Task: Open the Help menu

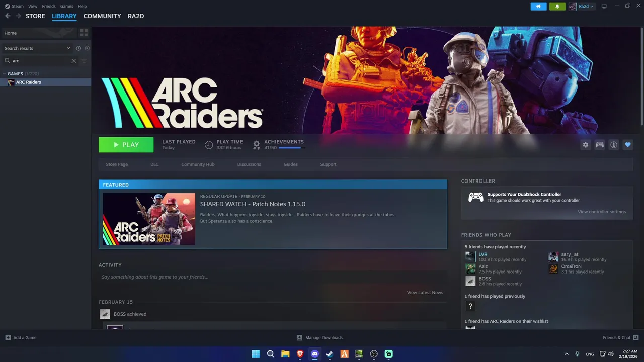Action: point(82,6)
